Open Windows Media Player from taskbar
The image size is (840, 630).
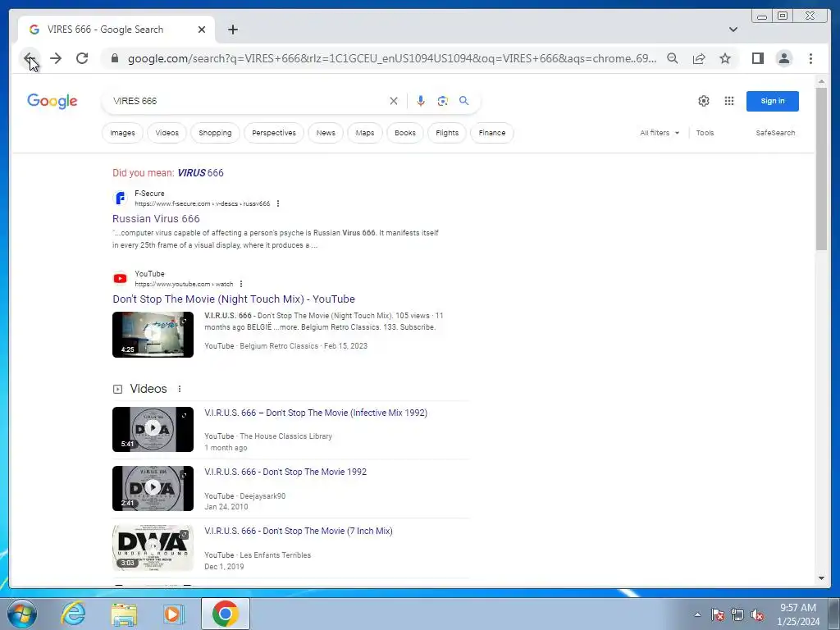point(173,614)
